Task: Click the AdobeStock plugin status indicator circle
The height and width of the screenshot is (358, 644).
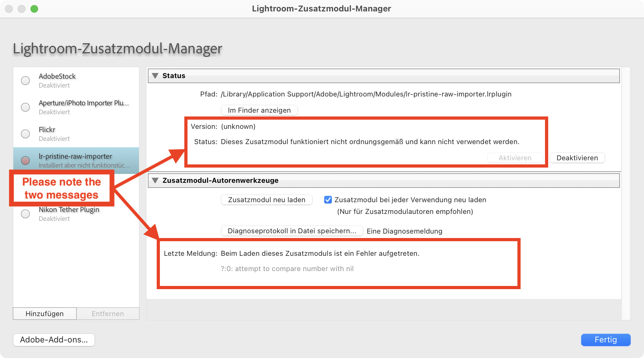Action: point(25,81)
